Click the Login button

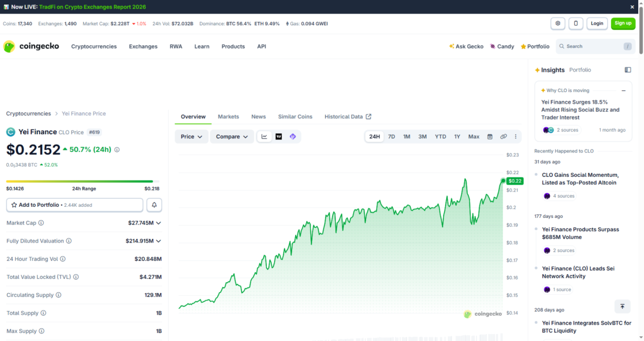coord(597,23)
